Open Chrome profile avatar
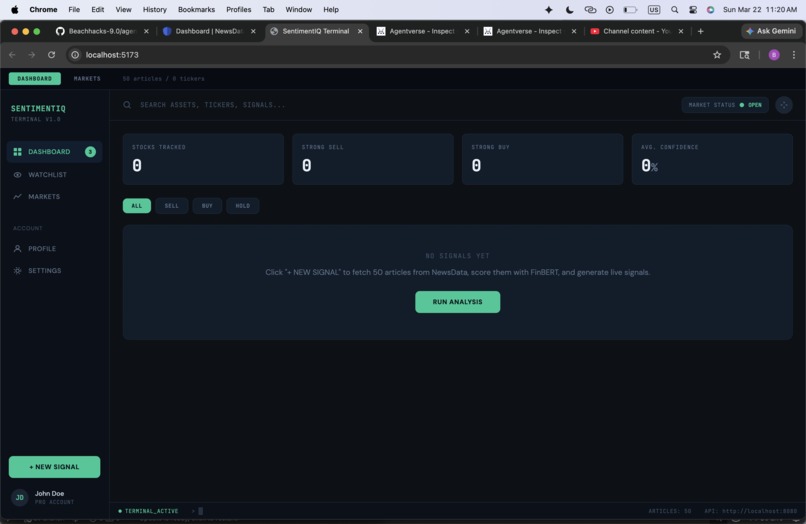The height and width of the screenshot is (524, 806). [774, 55]
